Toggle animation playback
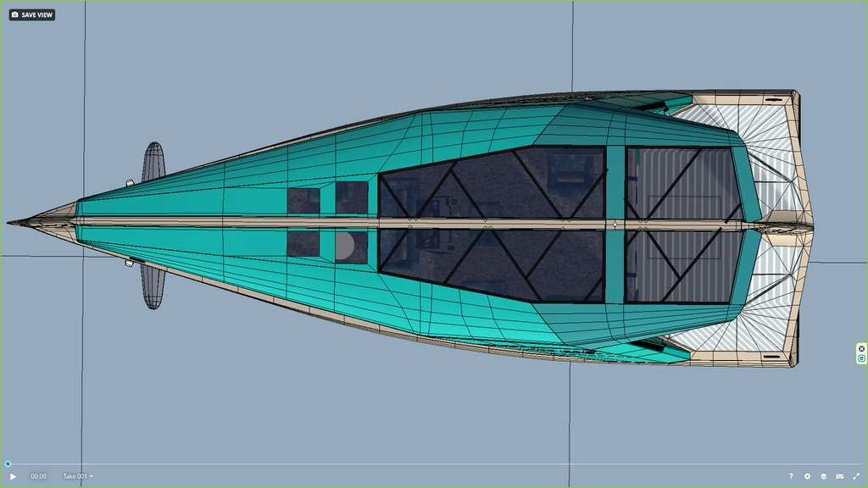 pos(12,476)
